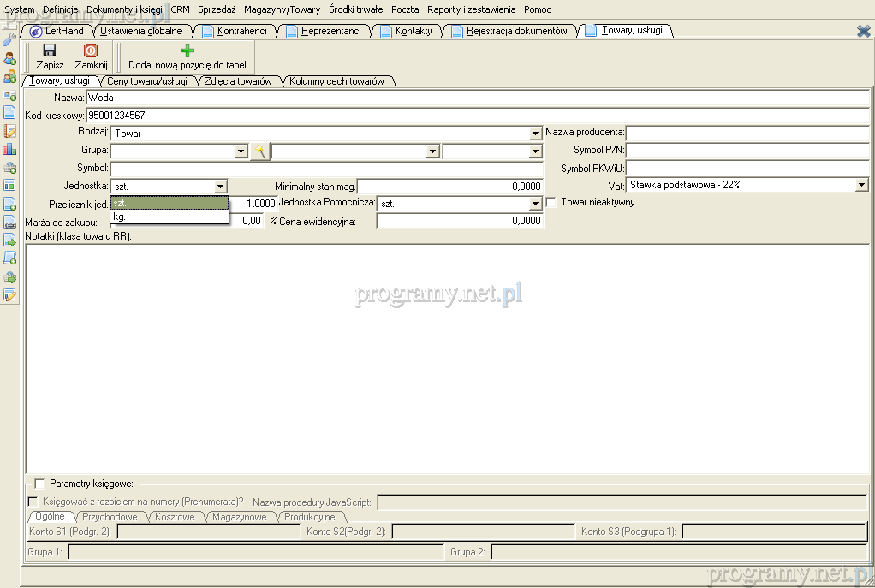Image resolution: width=875 pixels, height=588 pixels.
Task: Click in the Nazwa producenta field
Action: pos(747,133)
